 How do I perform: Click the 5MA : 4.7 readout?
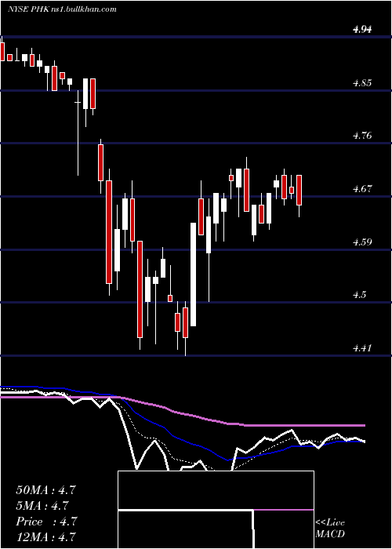pyautogui.click(x=42, y=506)
